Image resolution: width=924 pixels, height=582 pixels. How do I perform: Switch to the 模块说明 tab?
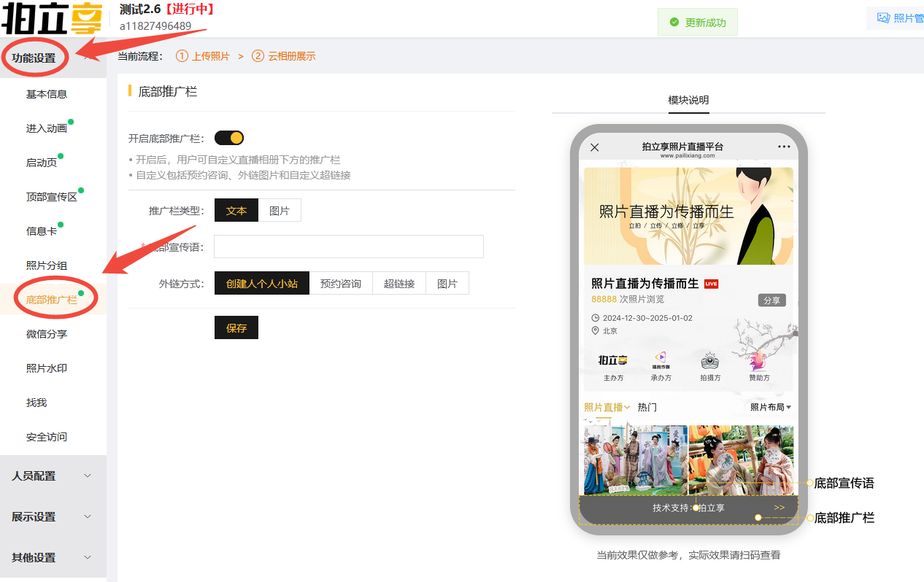tap(688, 100)
